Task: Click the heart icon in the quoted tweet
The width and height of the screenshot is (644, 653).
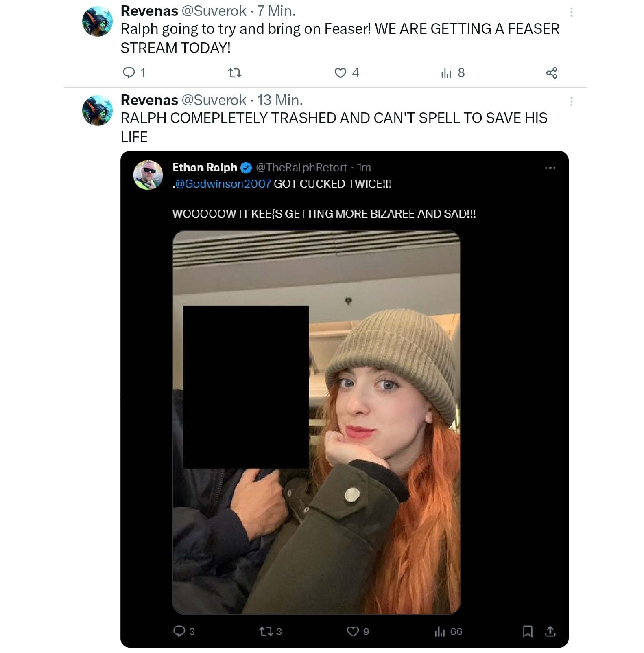Action: point(353,631)
